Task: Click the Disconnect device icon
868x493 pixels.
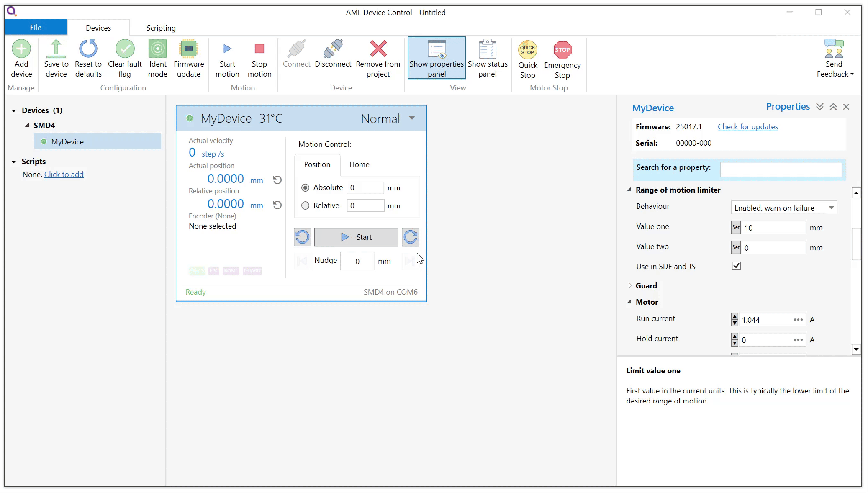Action: point(333,49)
